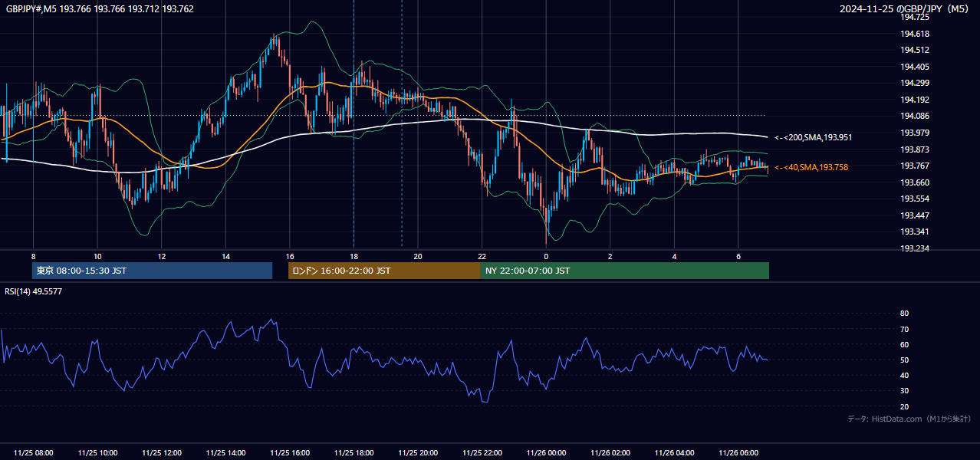The width and height of the screenshot is (980, 460).
Task: Click the 60 level on RSI axis
Action: click(x=904, y=344)
